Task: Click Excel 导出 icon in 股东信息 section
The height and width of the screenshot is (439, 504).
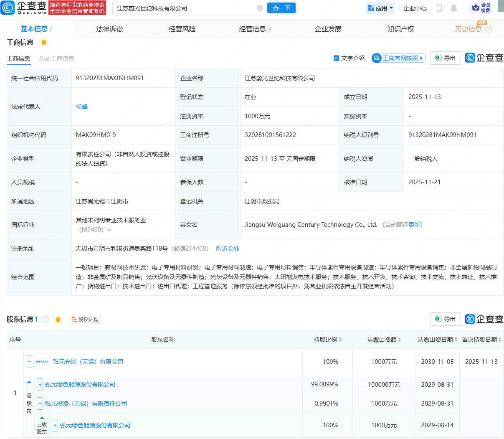Action: pyautogui.click(x=445, y=319)
